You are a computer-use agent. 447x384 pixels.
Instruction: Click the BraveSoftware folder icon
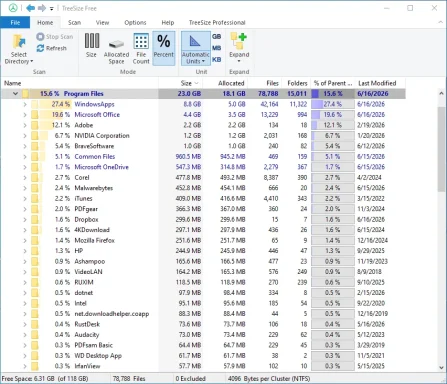click(x=35, y=146)
